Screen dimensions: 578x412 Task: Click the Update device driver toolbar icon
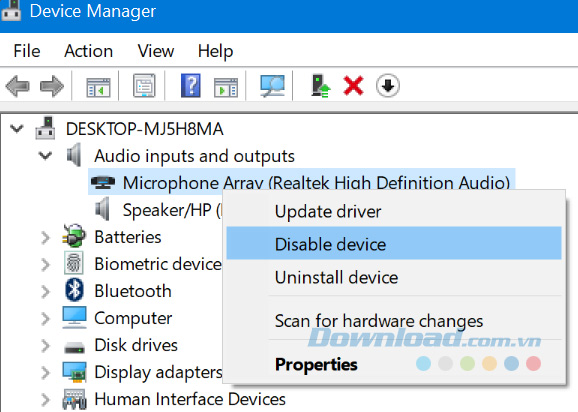point(320,86)
